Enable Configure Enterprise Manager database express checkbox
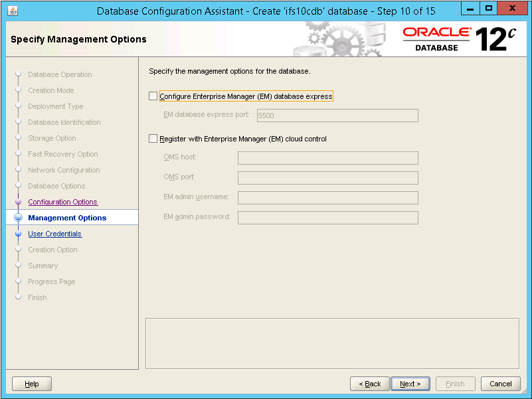Screen dimensions: 532x399 [x=153, y=96]
